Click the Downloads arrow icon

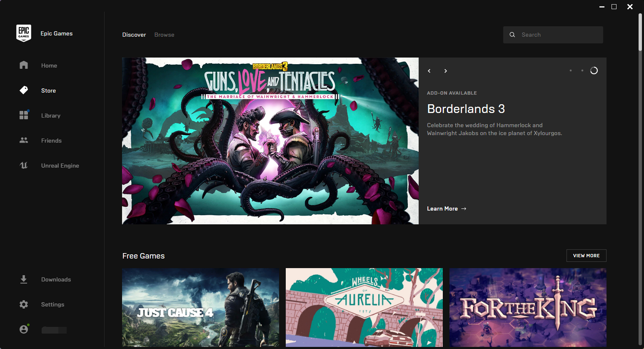24,279
